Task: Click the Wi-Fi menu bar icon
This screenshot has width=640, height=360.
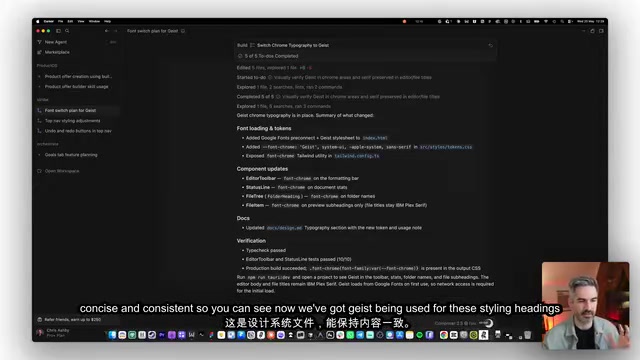Action: pyautogui.click(x=546, y=21)
